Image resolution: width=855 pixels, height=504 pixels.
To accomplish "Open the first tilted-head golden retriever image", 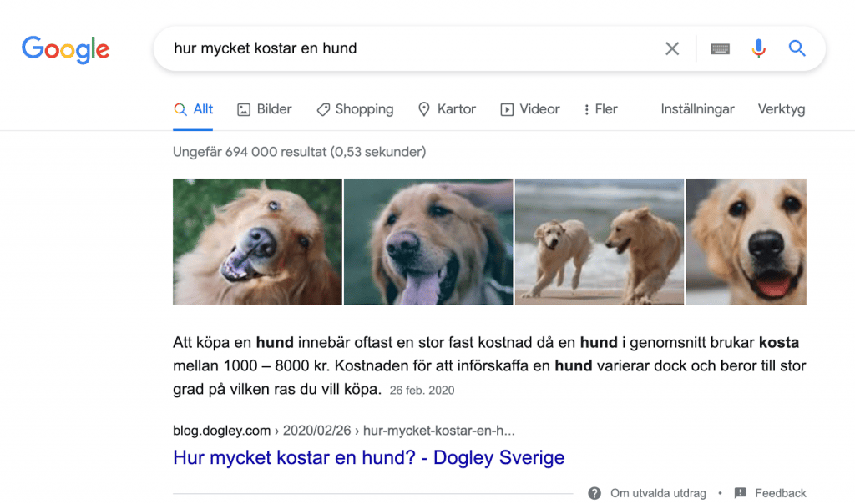I will point(257,241).
